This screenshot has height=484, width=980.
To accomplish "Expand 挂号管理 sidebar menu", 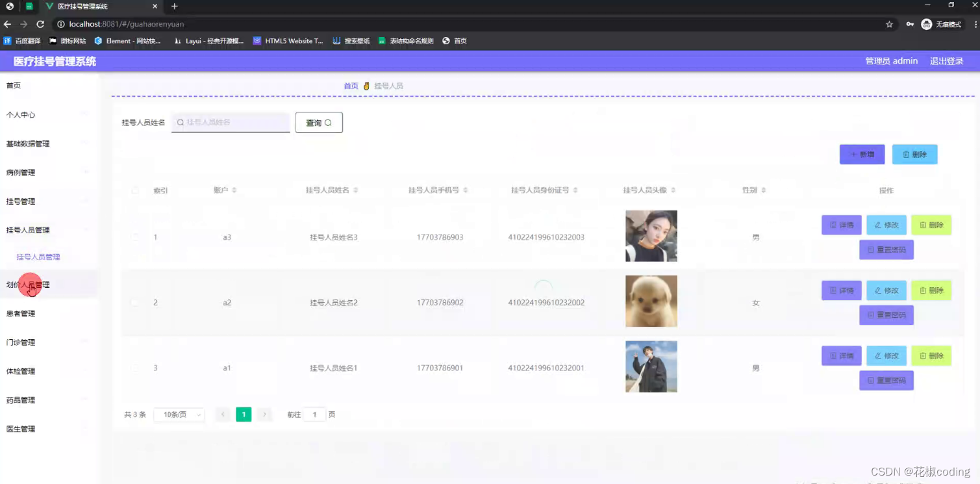I will pos(49,201).
